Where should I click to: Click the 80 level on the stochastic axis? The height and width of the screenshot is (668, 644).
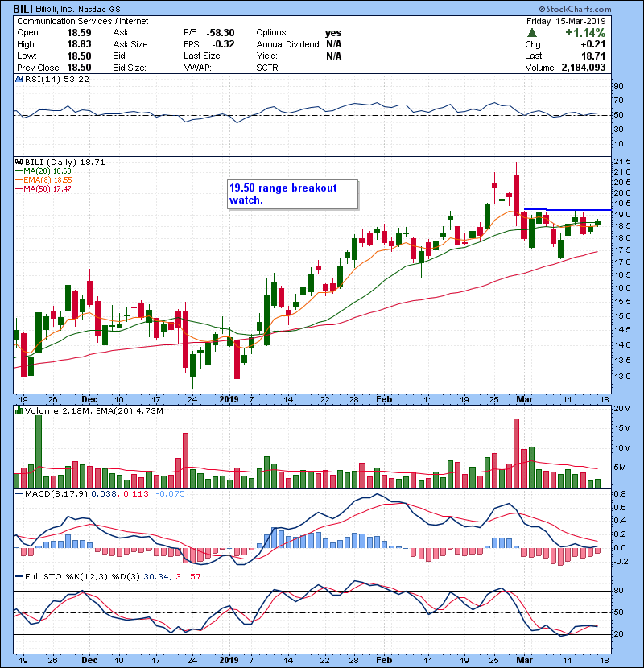[618, 591]
